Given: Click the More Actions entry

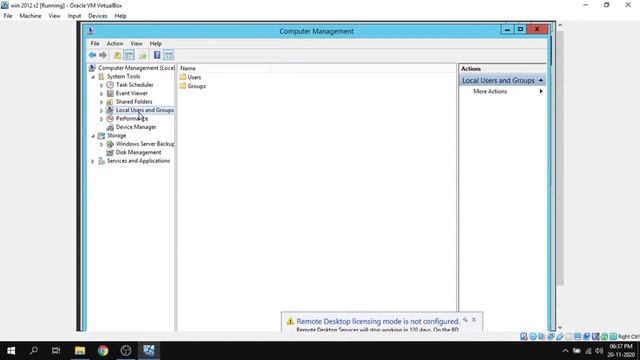Looking at the screenshot, I should click(490, 91).
